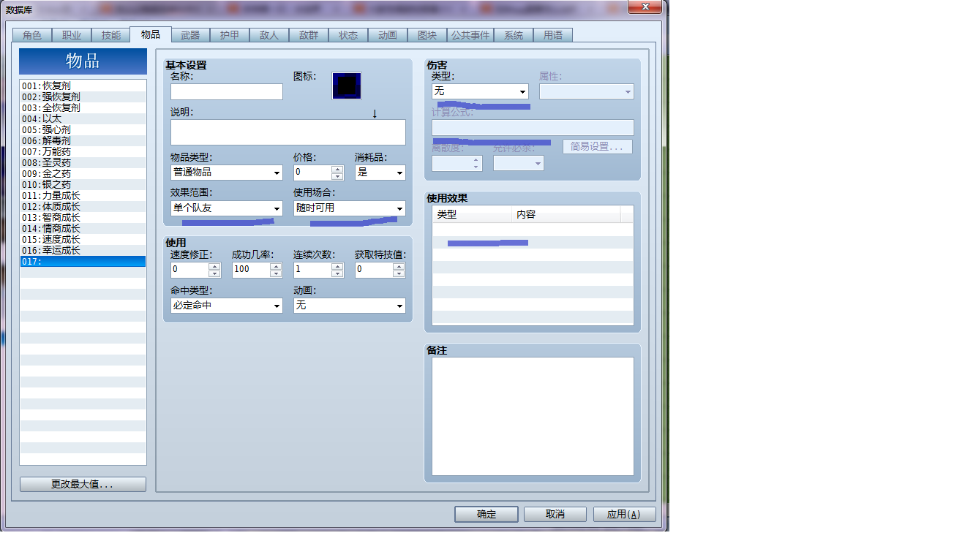Expand the 效果范围 combo box
The image size is (973, 560).
coord(227,208)
